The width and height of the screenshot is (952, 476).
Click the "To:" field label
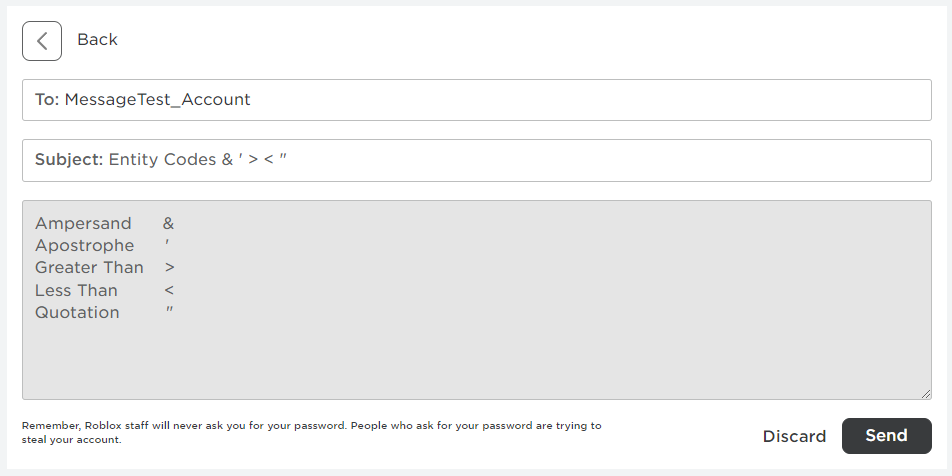coord(47,100)
